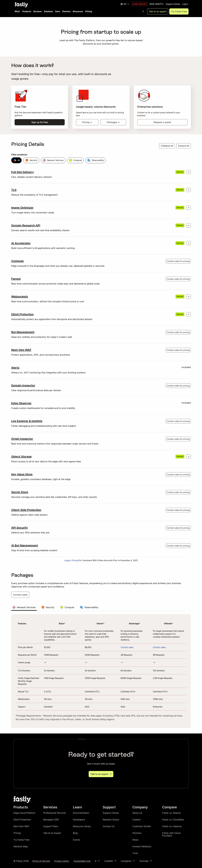The image size is (202, 868).
Task: Click the Fastly logo in the header
Action: click(x=21, y=4)
